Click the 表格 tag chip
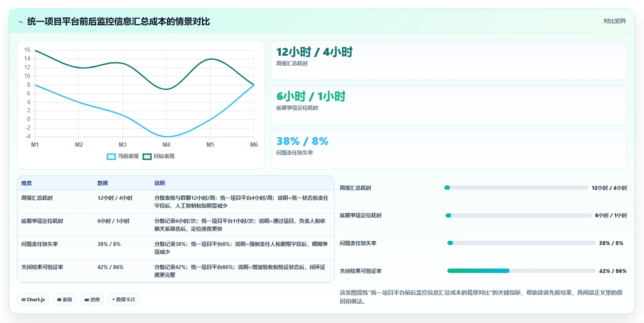 (x=64, y=299)
